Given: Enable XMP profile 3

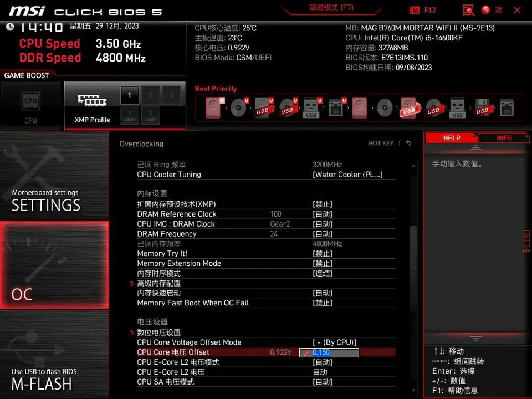Looking at the screenshot, I should pos(171,95).
